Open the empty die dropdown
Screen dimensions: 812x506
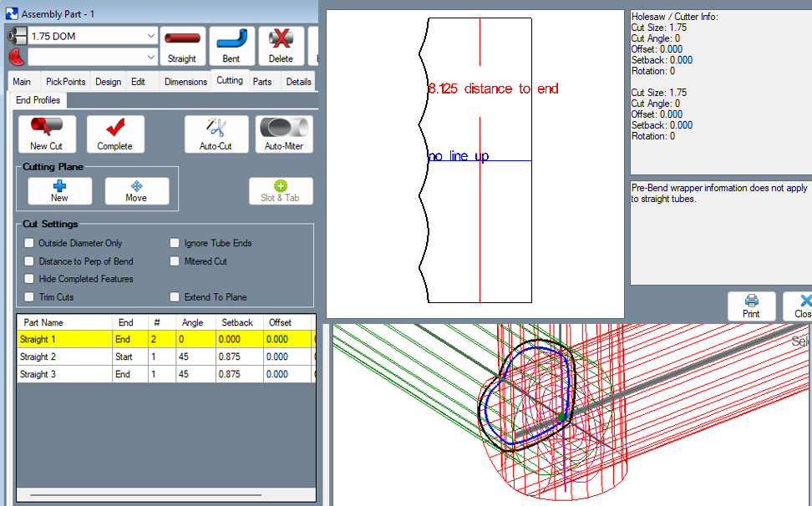(150, 57)
